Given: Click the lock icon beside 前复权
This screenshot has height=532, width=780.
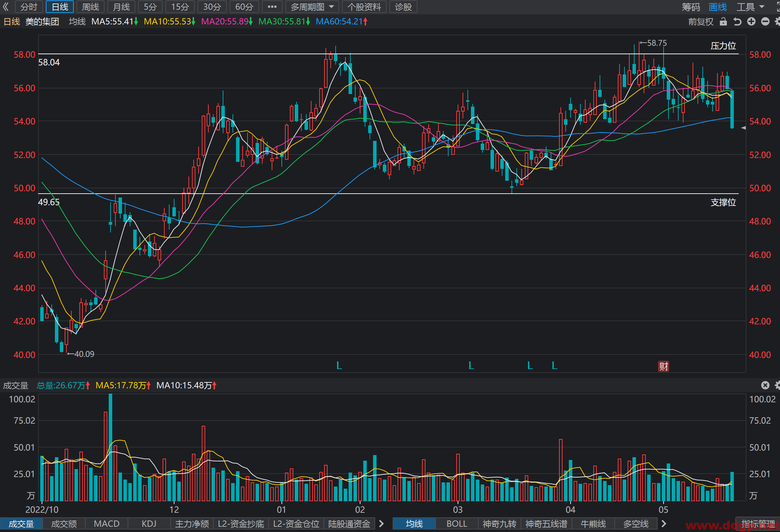Looking at the screenshot, I should (x=723, y=22).
